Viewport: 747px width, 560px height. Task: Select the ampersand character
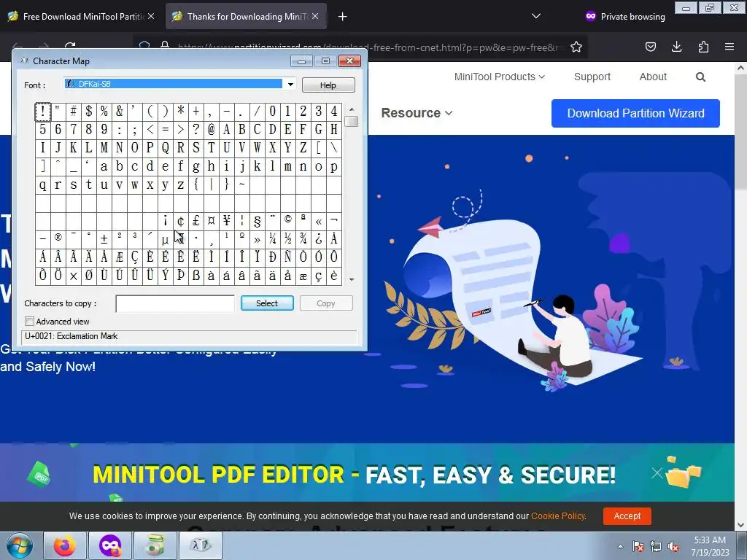(x=119, y=112)
